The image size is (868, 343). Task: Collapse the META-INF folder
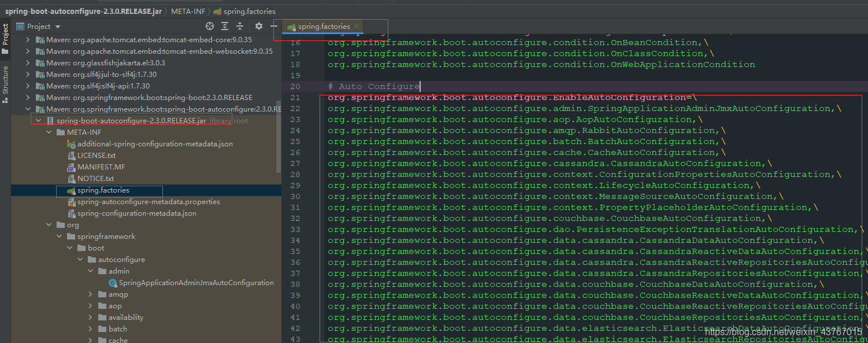point(49,132)
